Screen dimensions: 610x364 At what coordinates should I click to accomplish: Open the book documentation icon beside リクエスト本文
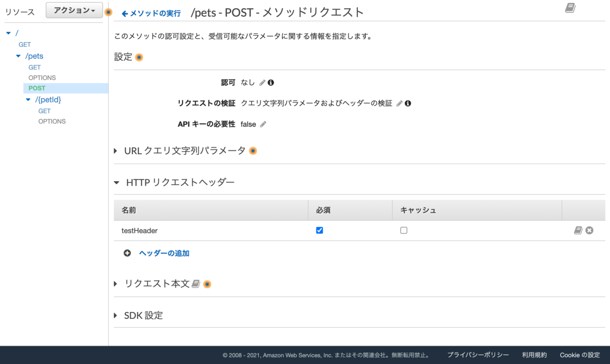(196, 284)
